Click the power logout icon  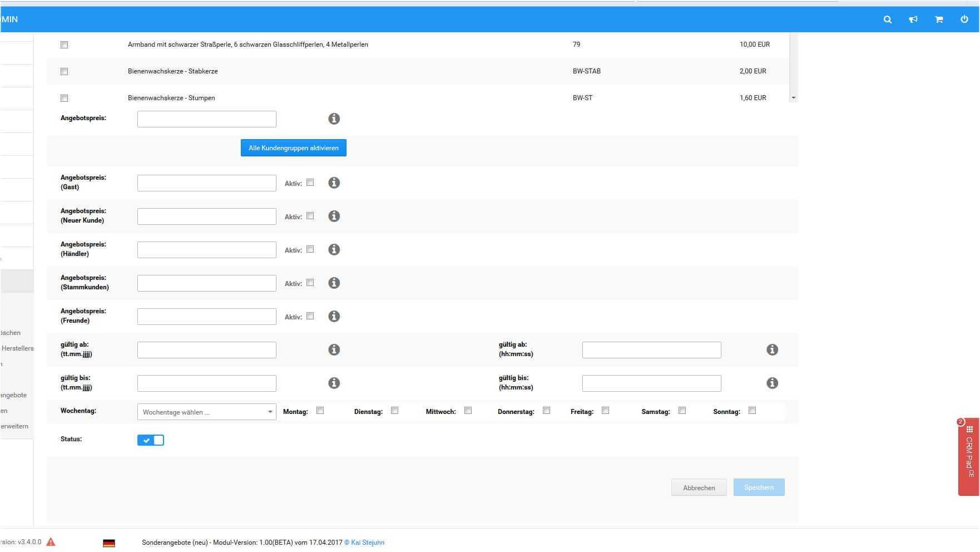click(964, 19)
